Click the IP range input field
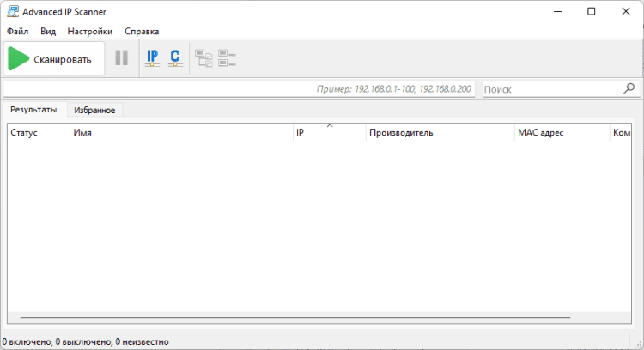The width and height of the screenshot is (644, 350). (x=239, y=89)
